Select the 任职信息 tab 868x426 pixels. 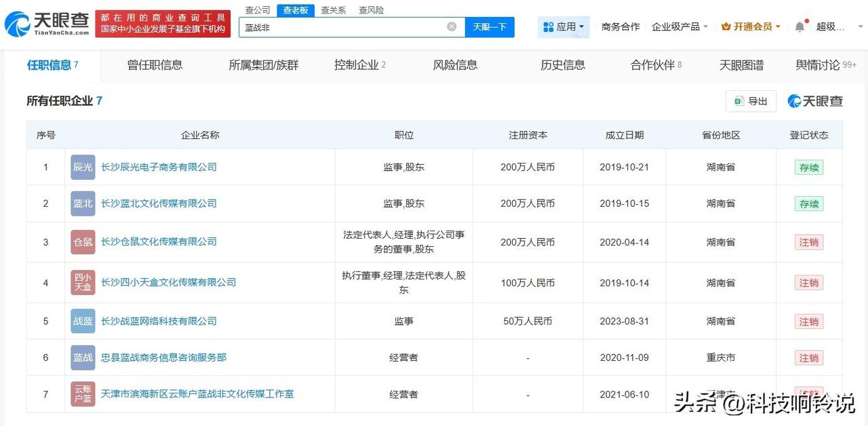click(x=53, y=65)
